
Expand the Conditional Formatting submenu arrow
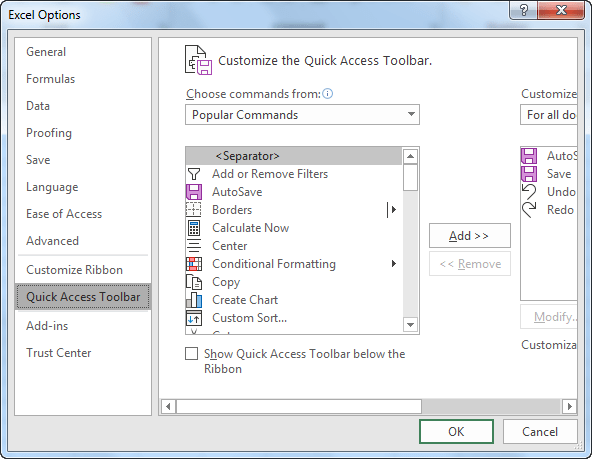394,264
